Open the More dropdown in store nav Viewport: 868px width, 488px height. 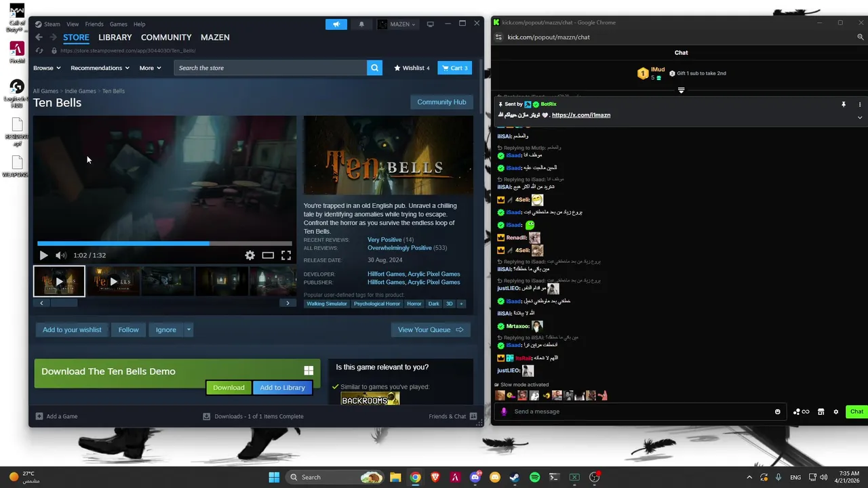pos(150,68)
